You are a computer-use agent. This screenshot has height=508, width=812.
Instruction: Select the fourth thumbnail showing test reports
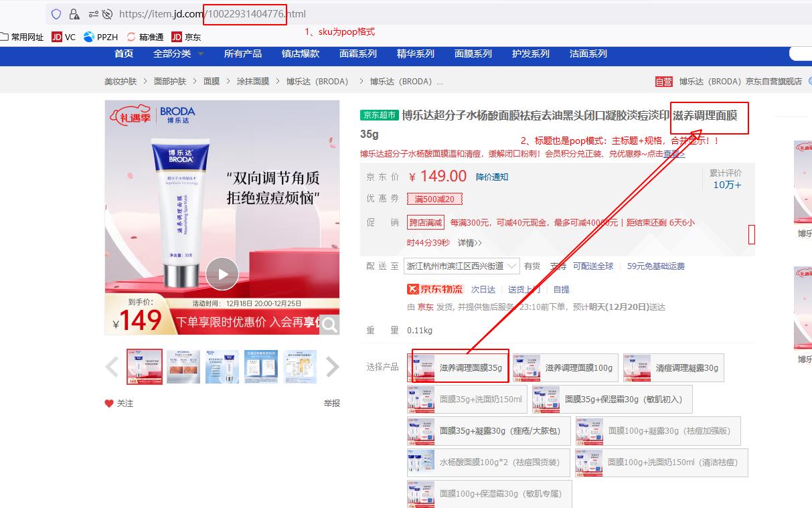pyautogui.click(x=261, y=367)
